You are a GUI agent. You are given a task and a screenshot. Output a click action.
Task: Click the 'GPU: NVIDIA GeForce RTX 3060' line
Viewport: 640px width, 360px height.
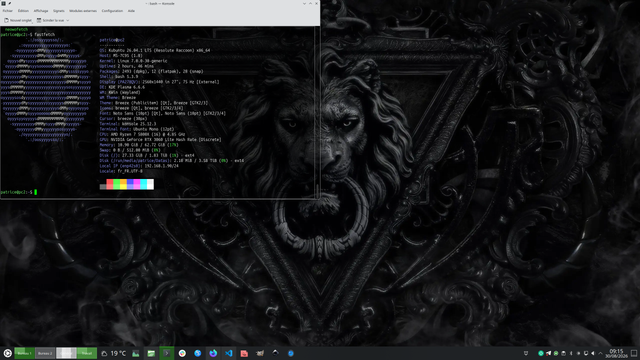coord(160,140)
